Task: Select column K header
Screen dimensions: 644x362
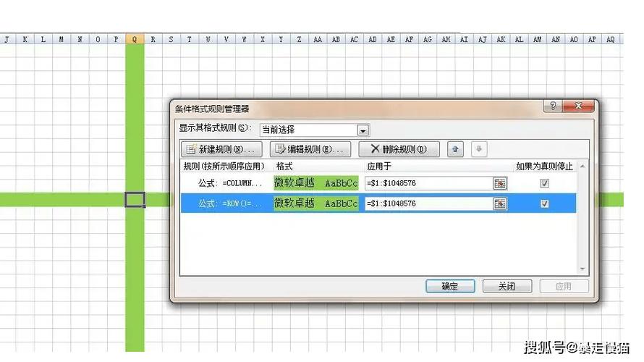Action: tap(25, 39)
